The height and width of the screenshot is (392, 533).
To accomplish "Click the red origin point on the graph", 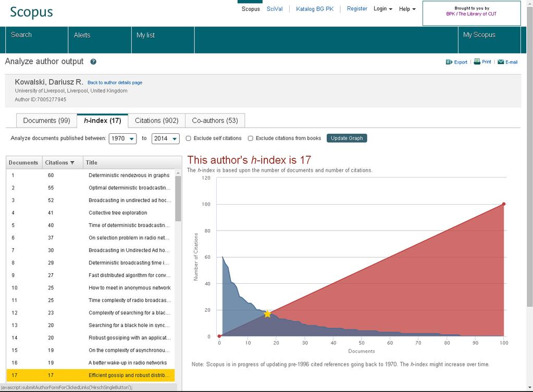I will (x=219, y=336).
